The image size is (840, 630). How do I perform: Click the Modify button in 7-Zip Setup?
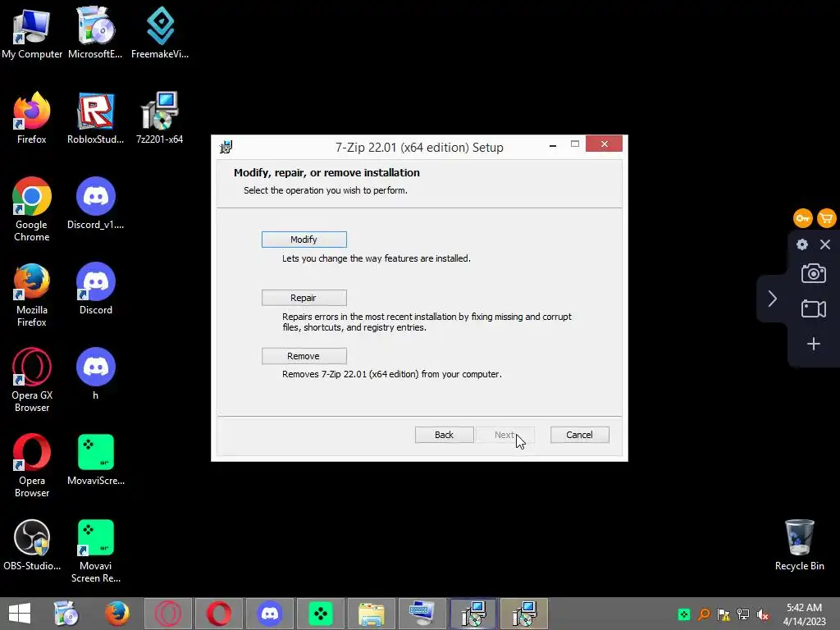[x=304, y=240]
